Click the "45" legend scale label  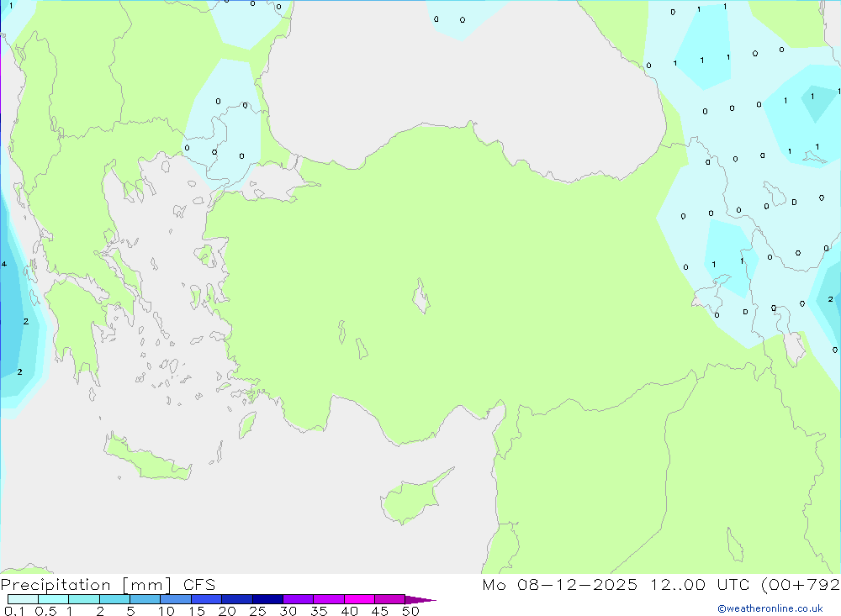point(380,611)
